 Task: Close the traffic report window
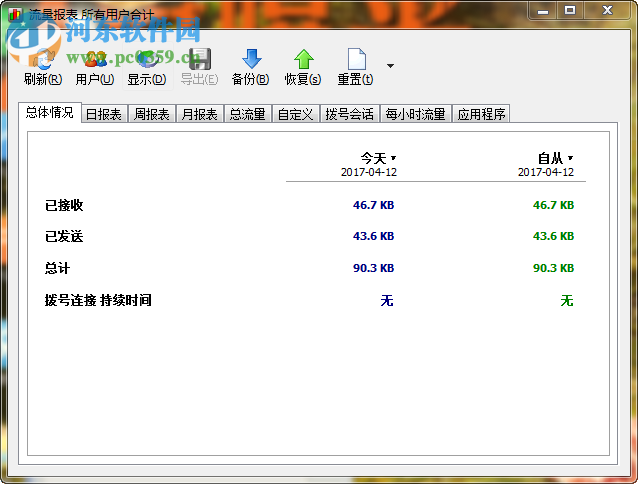click(607, 10)
